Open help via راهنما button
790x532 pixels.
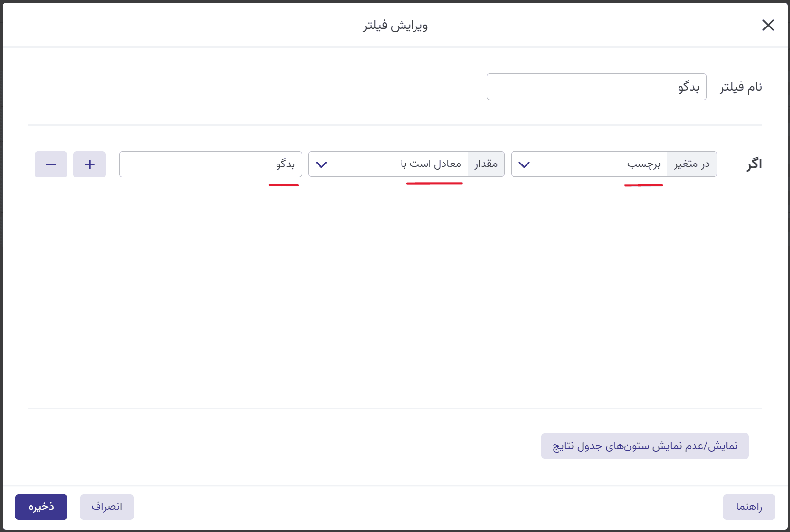(748, 507)
